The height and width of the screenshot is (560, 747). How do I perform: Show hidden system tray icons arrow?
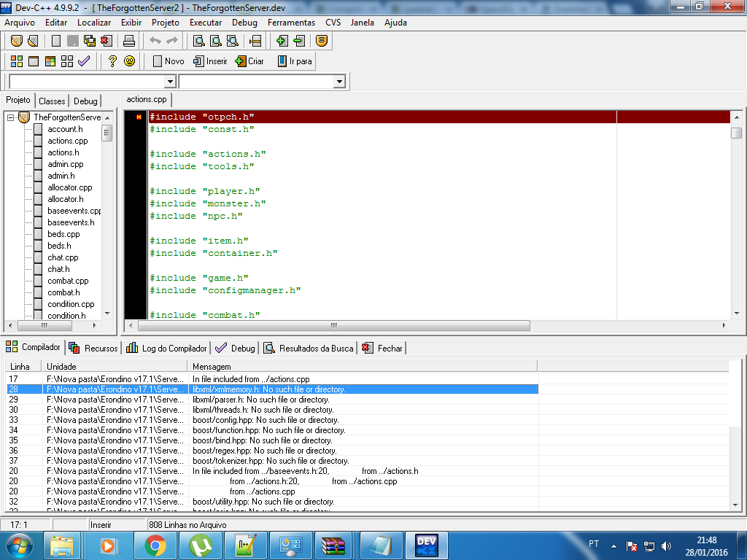[x=614, y=546]
